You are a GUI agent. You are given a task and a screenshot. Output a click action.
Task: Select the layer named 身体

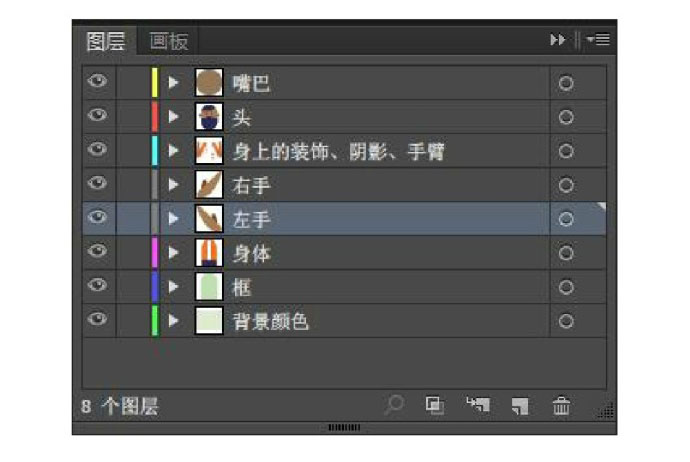251,253
